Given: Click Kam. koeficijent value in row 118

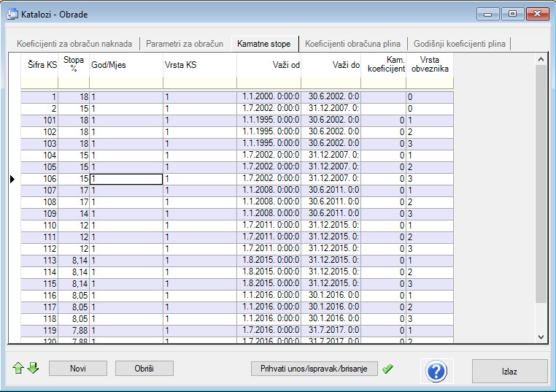Looking at the screenshot, I should pos(384,319).
